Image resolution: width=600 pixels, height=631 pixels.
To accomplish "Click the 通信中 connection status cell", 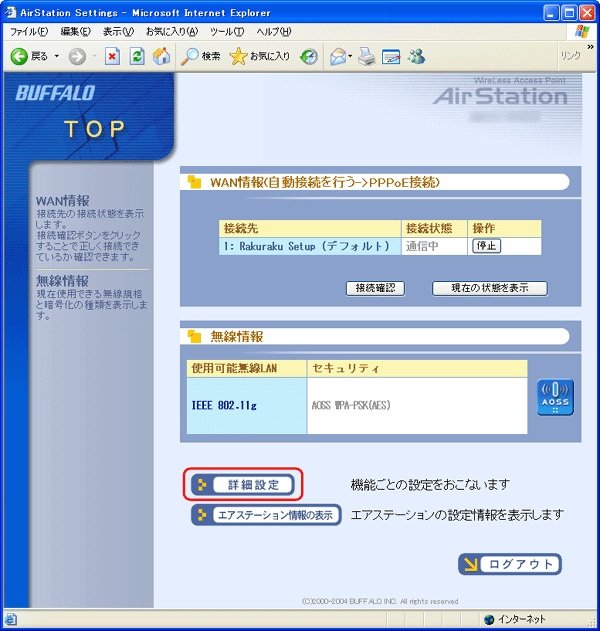I will tap(434, 246).
